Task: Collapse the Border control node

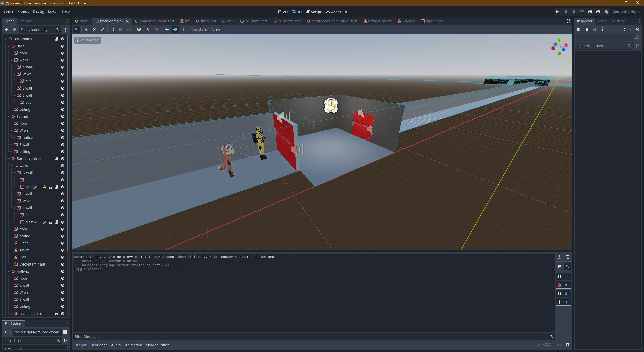Action: [9, 159]
